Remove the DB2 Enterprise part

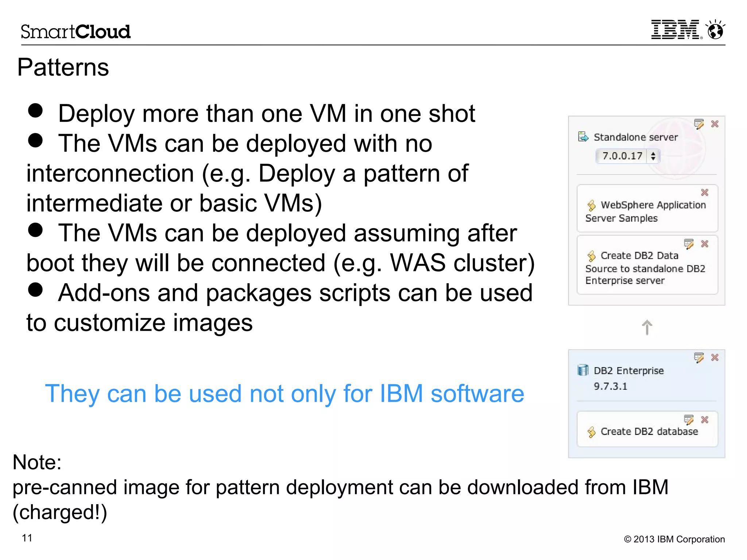point(715,358)
